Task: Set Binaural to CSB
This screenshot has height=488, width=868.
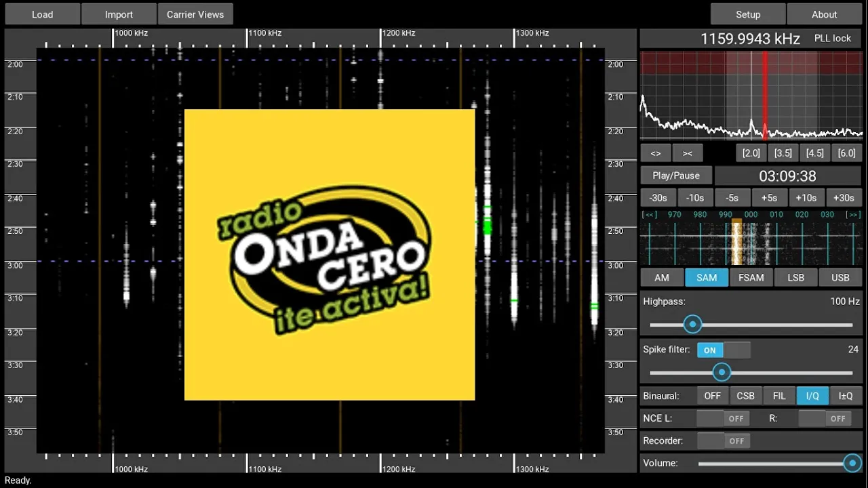Action: [x=746, y=396]
